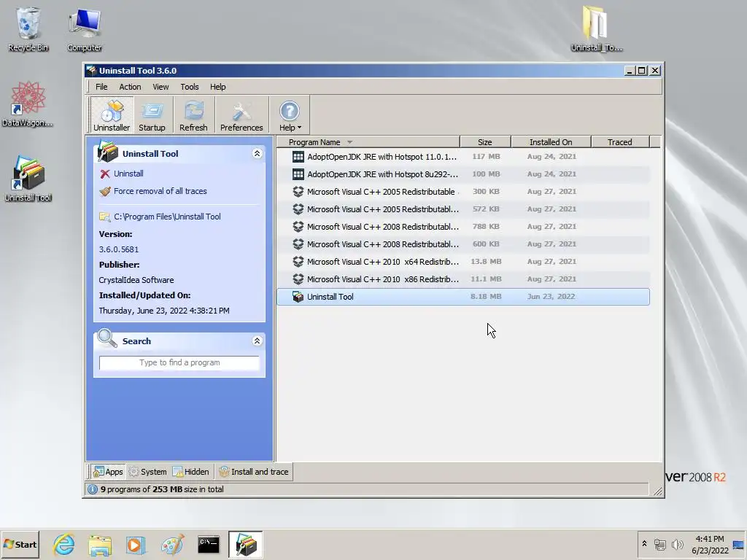Click the network tray icon
The width and height of the screenshot is (747, 560).
pos(659,544)
